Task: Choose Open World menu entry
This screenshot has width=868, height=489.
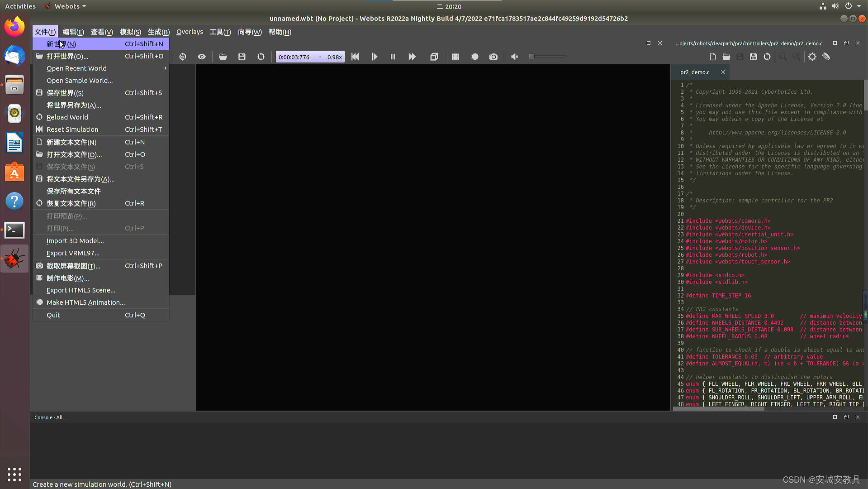Action: tap(101, 56)
